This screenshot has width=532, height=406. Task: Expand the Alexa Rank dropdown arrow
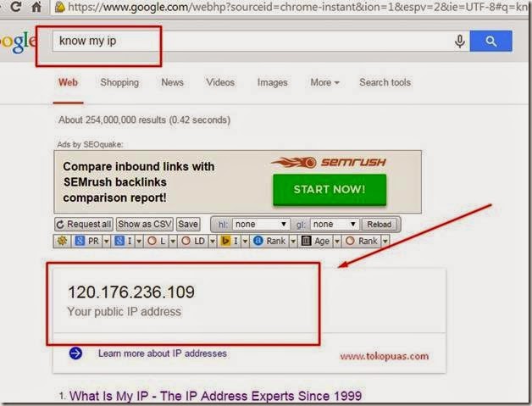coord(293,242)
